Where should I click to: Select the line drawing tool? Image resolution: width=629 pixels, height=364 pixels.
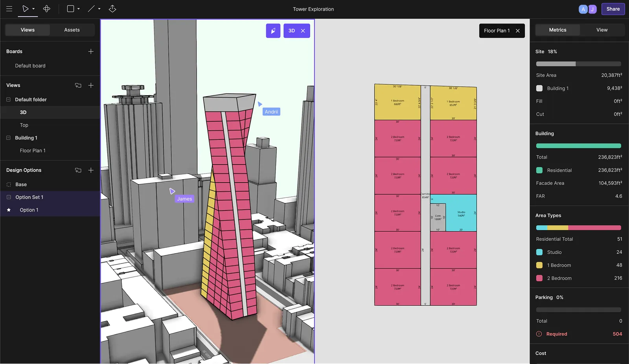[91, 9]
